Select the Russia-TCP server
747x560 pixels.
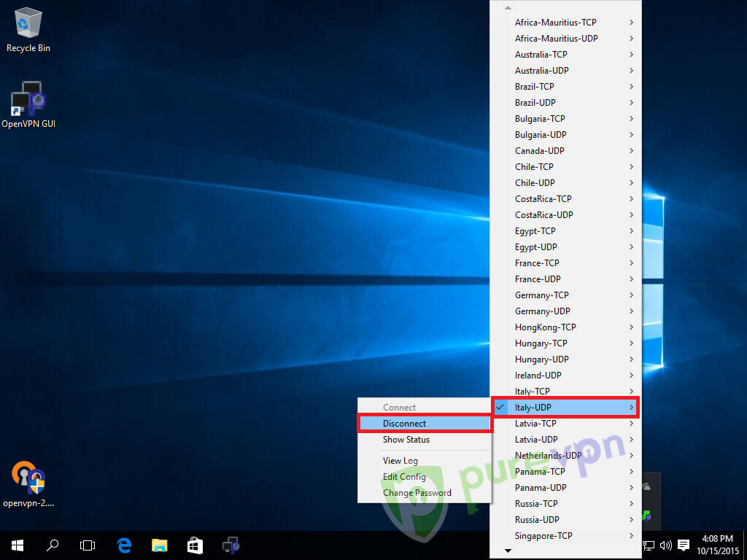point(565,504)
